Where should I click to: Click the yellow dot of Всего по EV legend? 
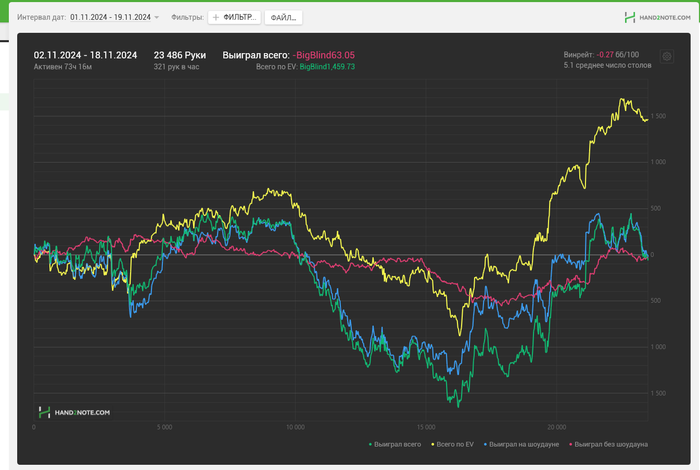pyautogui.click(x=433, y=445)
